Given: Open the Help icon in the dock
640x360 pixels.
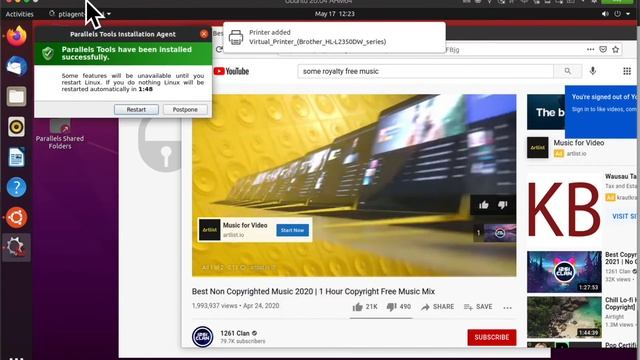Looking at the screenshot, I should (16, 187).
